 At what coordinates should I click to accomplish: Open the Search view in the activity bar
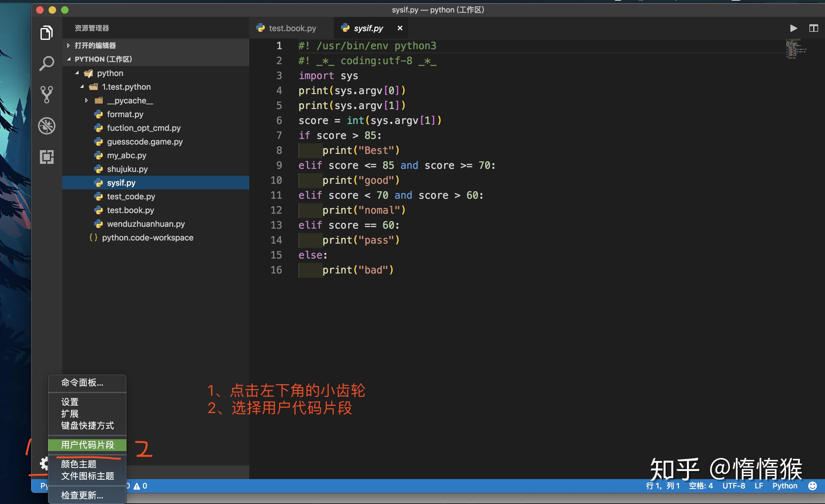pyautogui.click(x=46, y=63)
